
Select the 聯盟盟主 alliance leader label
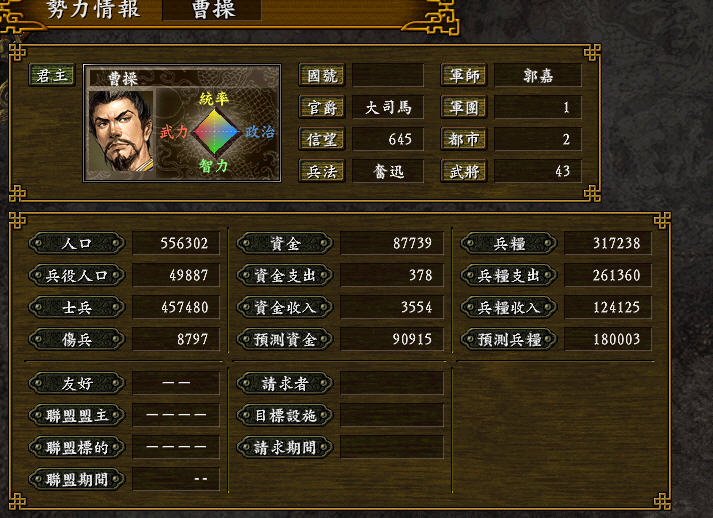coord(77,415)
